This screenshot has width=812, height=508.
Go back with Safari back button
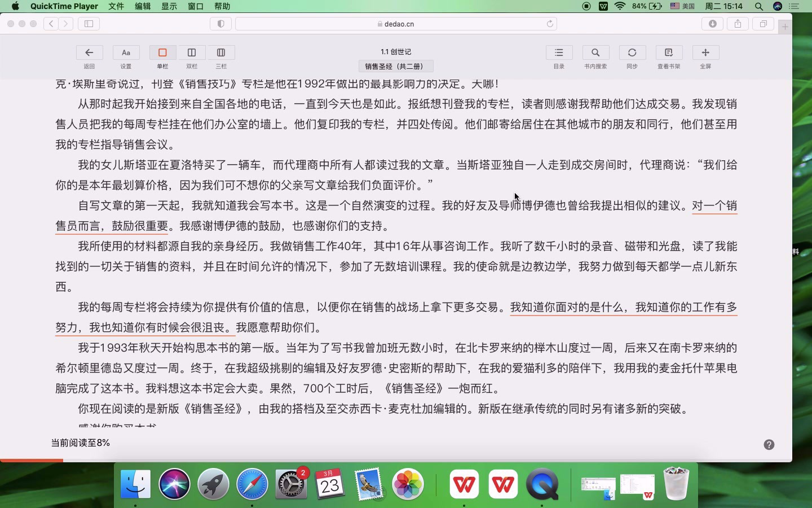pos(51,24)
